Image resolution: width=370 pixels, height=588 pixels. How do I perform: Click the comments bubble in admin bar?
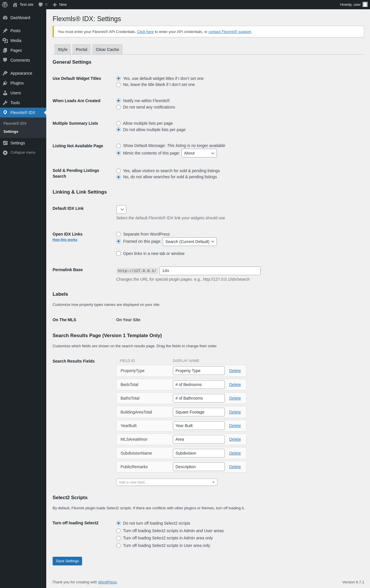41,5
